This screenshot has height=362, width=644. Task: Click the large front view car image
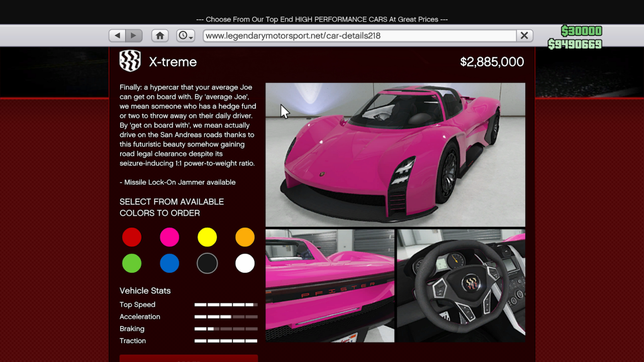[x=395, y=155]
